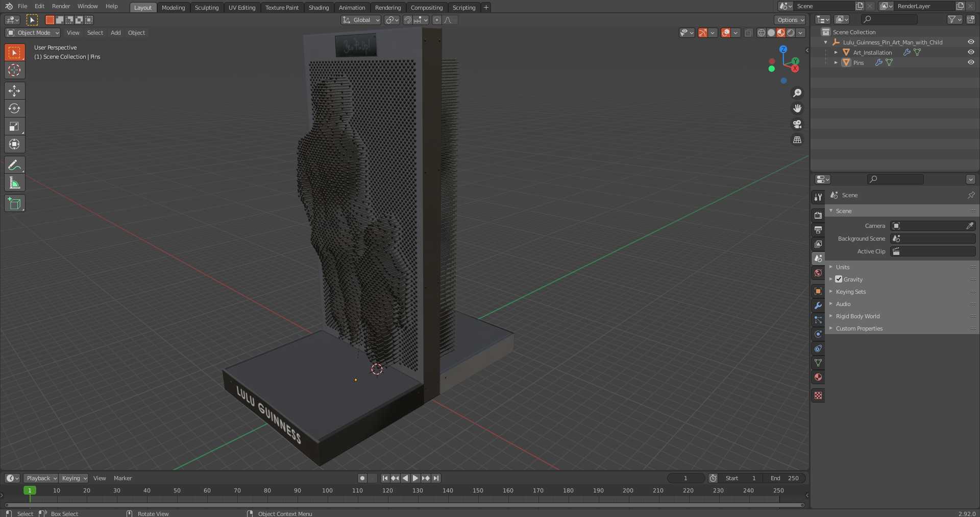Activate the Transform tool

click(14, 144)
